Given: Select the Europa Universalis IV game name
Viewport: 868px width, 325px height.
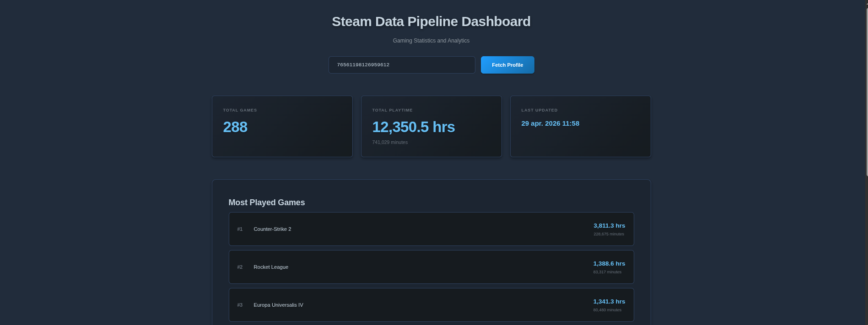Looking at the screenshot, I should pyautogui.click(x=278, y=305).
